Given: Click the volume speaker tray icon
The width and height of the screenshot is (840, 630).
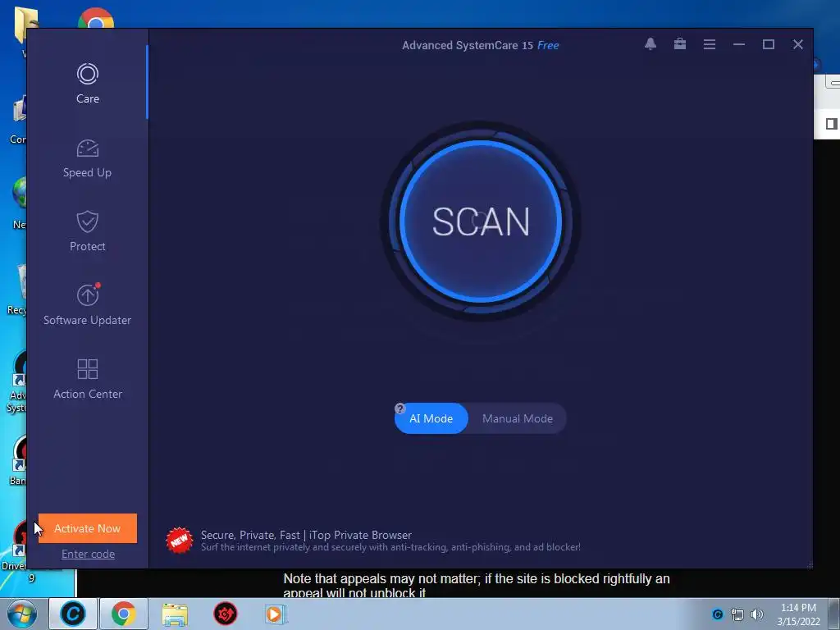Looking at the screenshot, I should coord(756,614).
